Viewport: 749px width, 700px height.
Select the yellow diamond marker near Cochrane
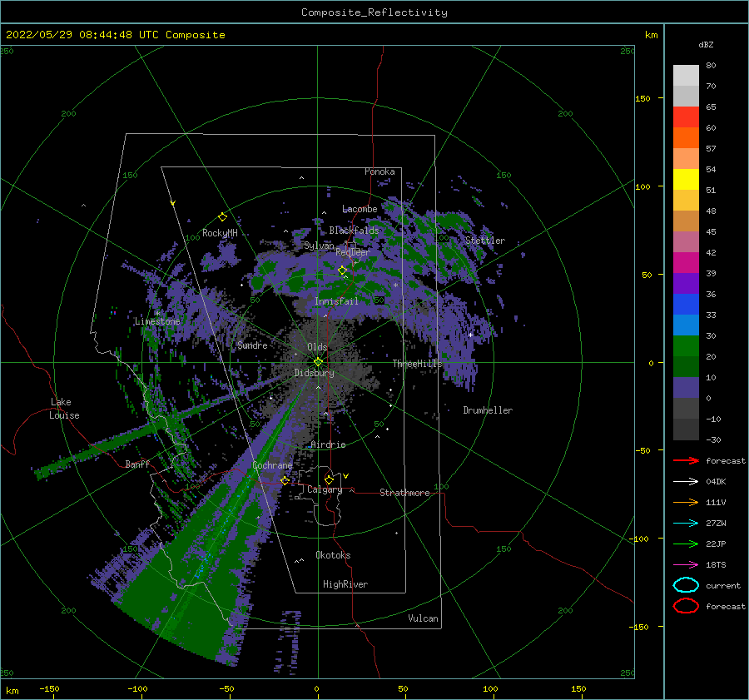[285, 480]
